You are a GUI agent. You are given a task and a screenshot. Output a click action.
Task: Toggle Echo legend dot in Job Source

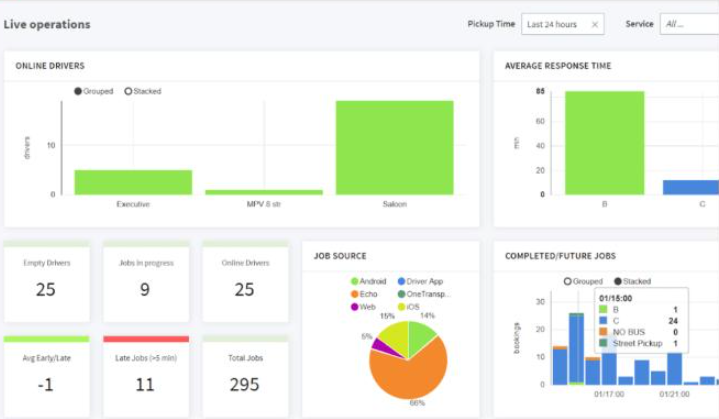354,294
